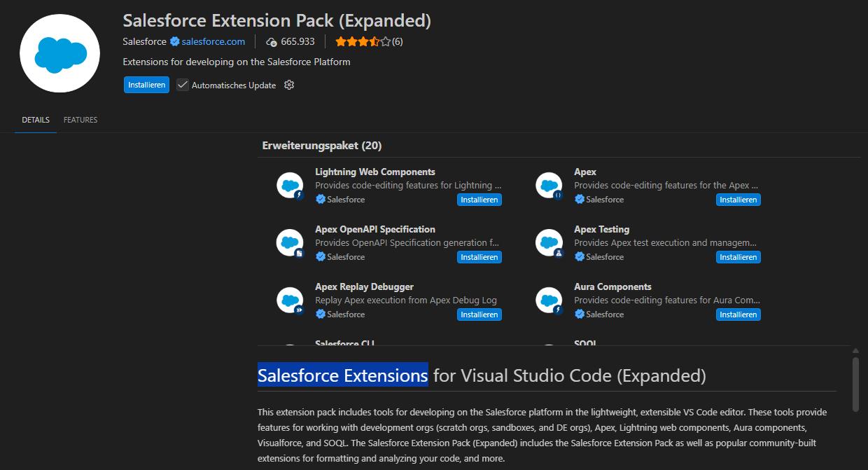The height and width of the screenshot is (470, 868).
Task: Click the readme vertical scrollbar thumb
Action: [x=855, y=384]
